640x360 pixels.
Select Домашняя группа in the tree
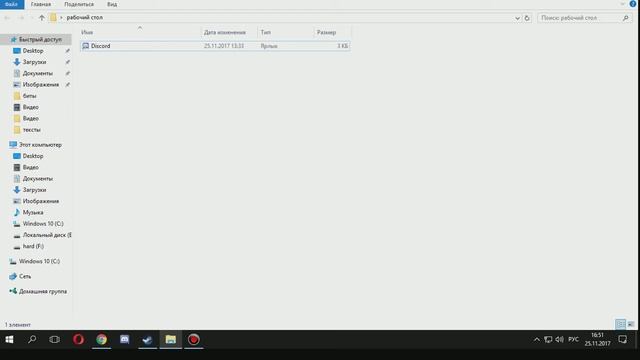(x=42, y=291)
